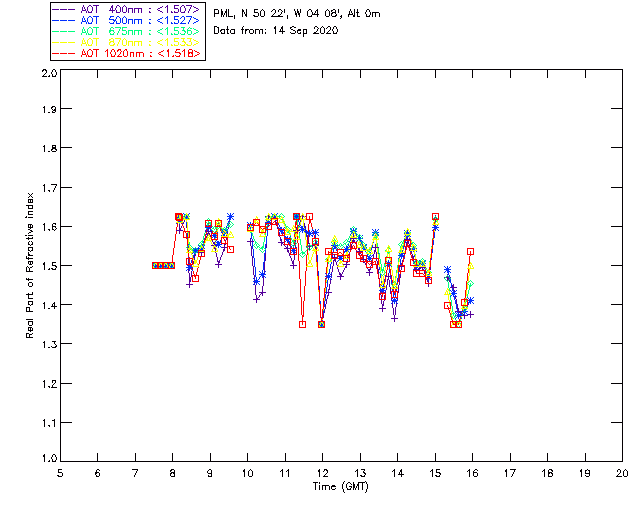
Task: Click the 16 hour tick label on x-axis
Action: click(472, 473)
